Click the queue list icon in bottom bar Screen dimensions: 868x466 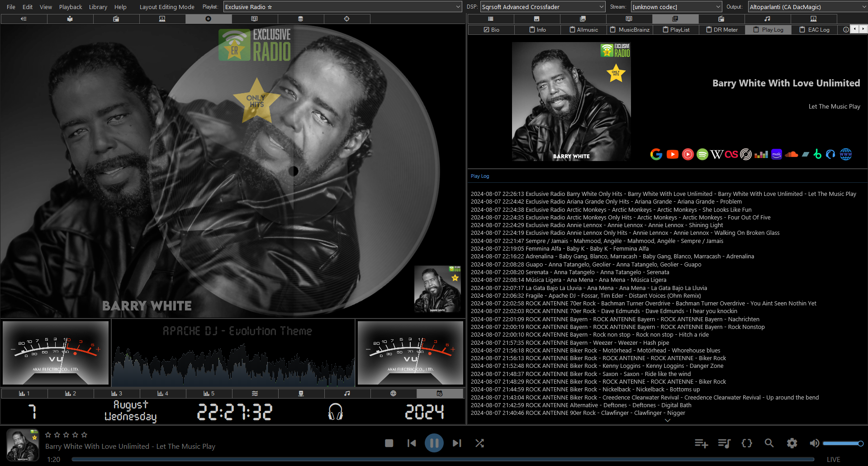[x=724, y=443]
